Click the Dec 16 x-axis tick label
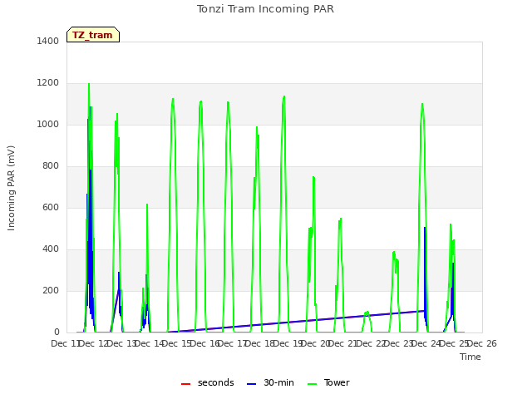 [205, 343]
